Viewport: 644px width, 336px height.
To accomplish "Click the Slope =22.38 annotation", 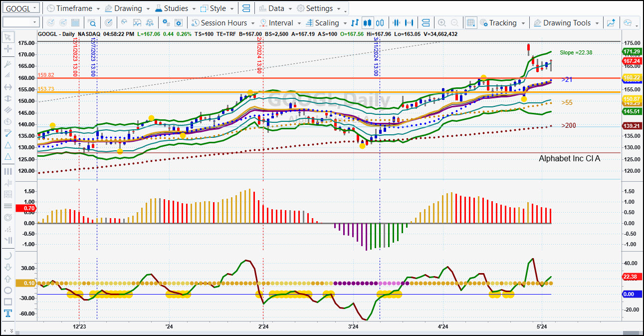I will 576,52.
